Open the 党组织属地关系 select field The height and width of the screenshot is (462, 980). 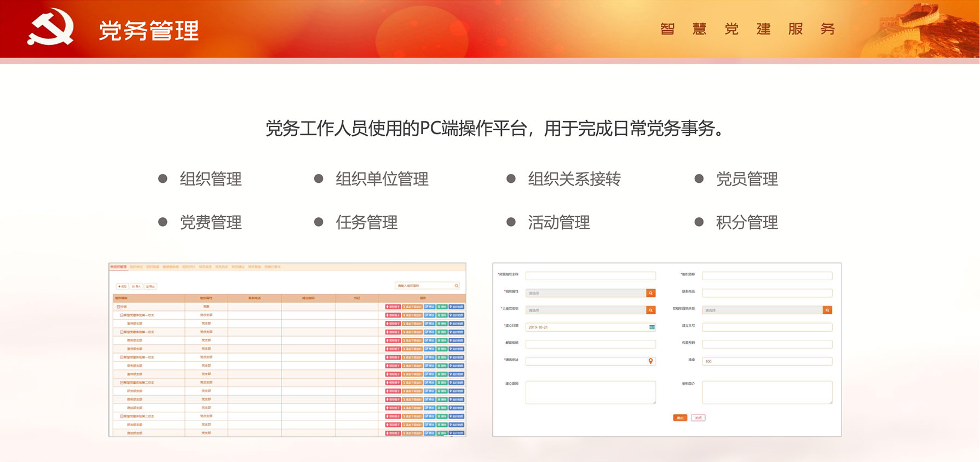762,310
